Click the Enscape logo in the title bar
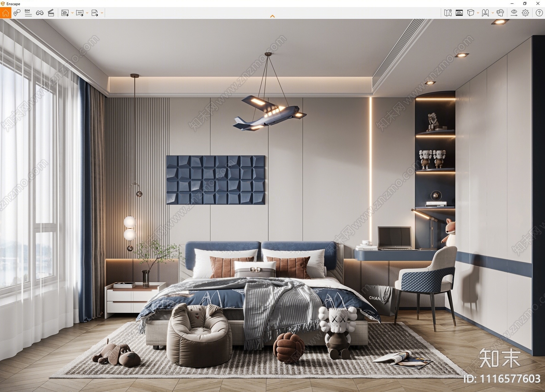Screen dimensions: 545x392 click(x=3, y=4)
